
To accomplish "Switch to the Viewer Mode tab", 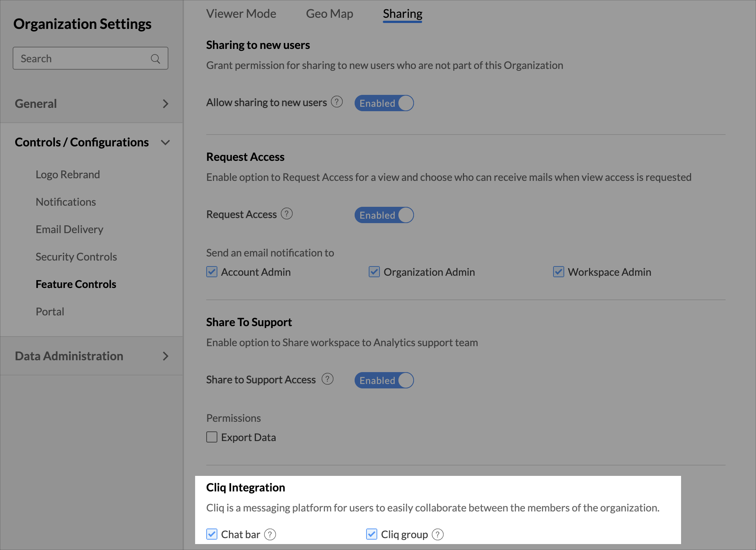I will click(x=241, y=14).
